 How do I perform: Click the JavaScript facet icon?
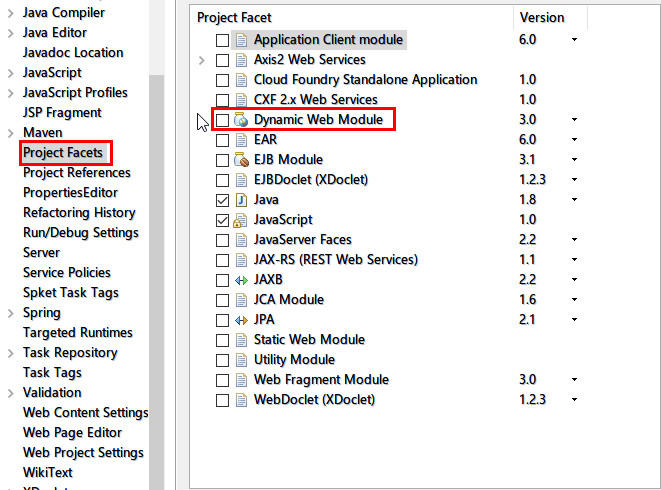point(240,220)
